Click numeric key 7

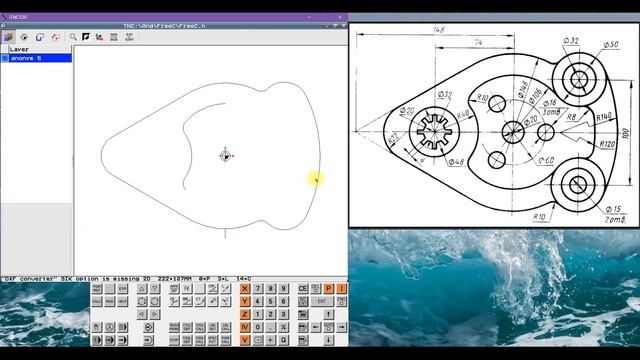tap(258, 288)
